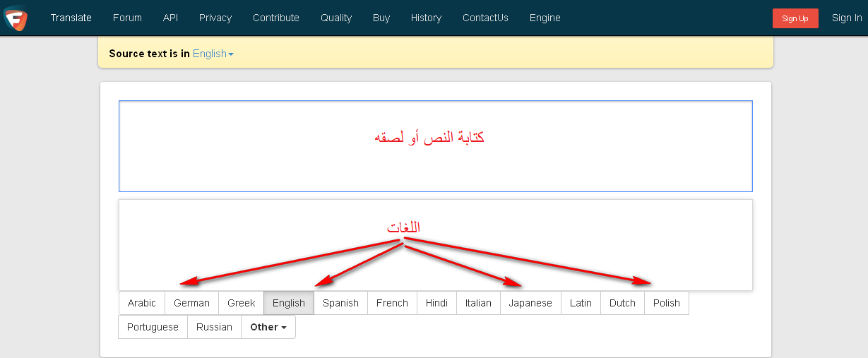Open the API link in navbar
The height and width of the screenshot is (358, 868).
170,18
